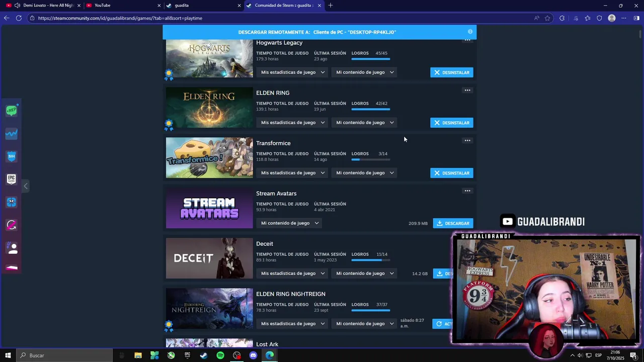
Task: Expand Mi contenido de juego for Deceit
Action: (x=365, y=274)
